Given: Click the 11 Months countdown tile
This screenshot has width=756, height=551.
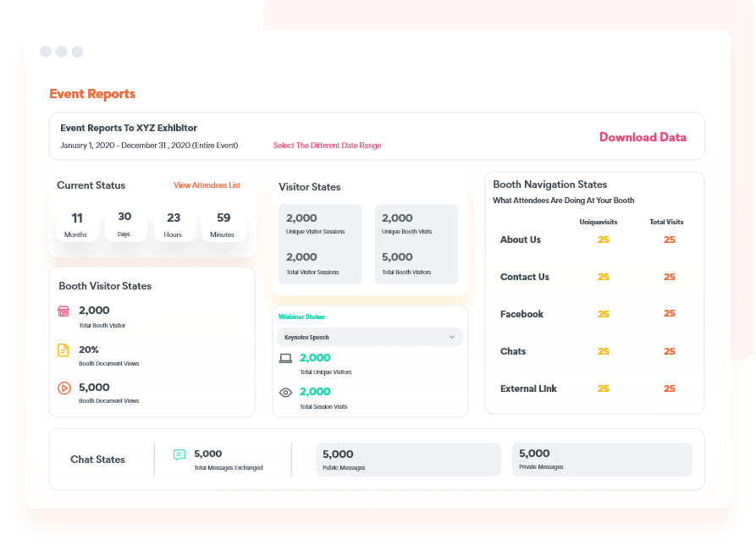Looking at the screenshot, I should click(x=77, y=224).
